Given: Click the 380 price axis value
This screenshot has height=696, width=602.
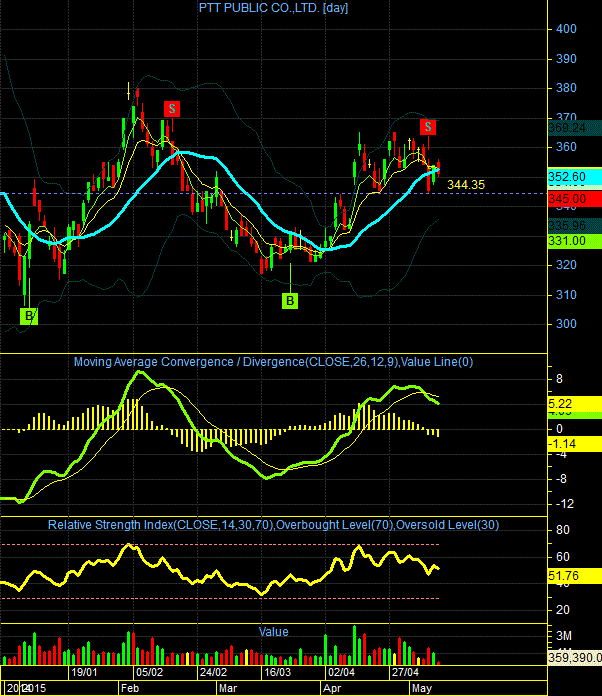Looking at the screenshot, I should 566,88.
